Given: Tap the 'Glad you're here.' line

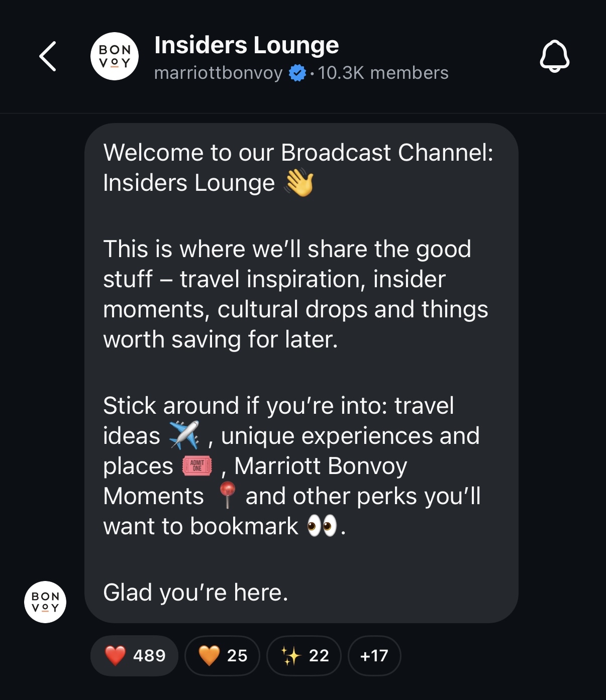Looking at the screenshot, I should click(195, 593).
